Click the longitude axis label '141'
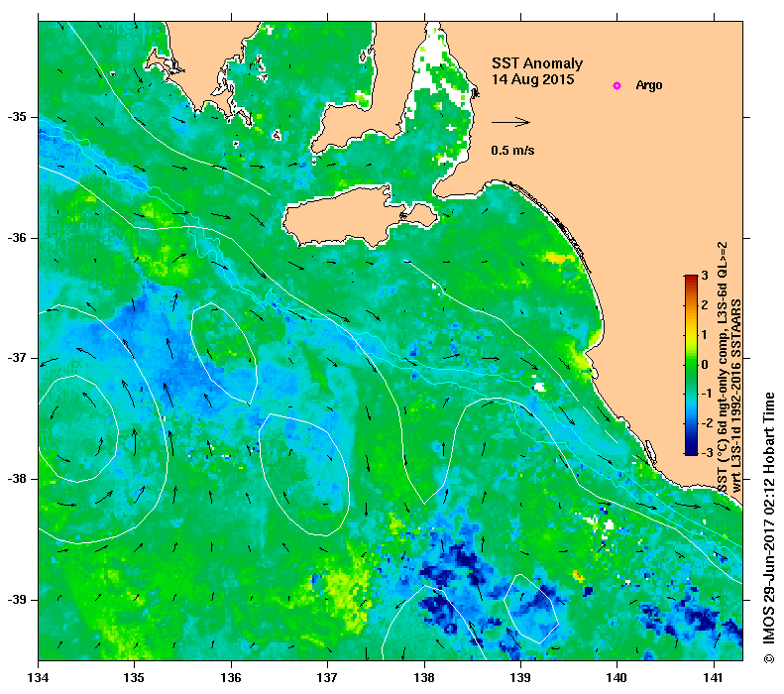The width and height of the screenshot is (784, 694). tap(714, 677)
